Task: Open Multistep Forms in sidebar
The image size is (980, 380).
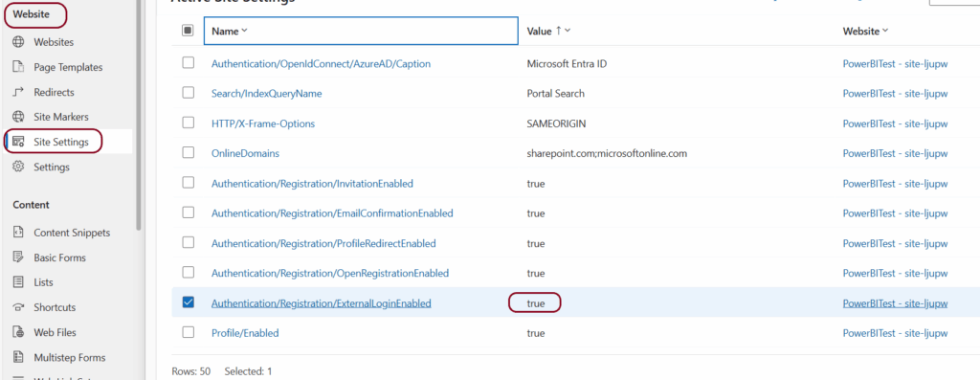Action: click(x=69, y=357)
